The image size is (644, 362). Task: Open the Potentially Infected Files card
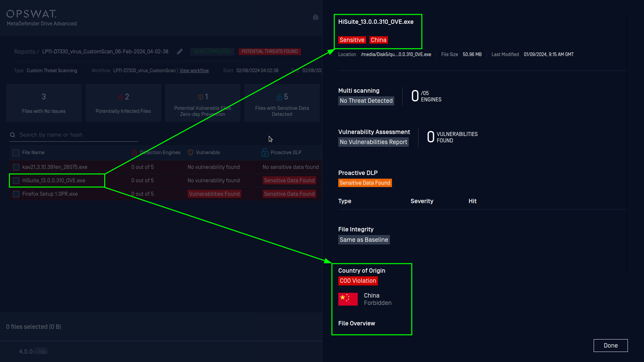point(123,103)
